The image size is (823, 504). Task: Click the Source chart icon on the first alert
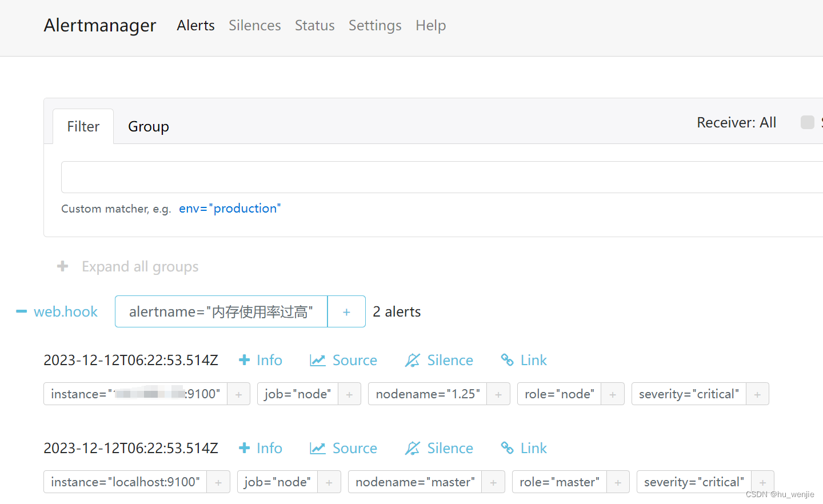click(x=318, y=360)
